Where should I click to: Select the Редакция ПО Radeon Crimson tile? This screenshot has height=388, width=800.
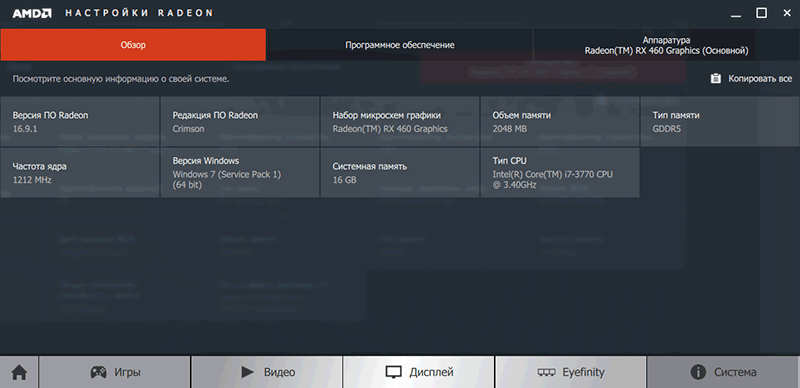coord(240,122)
